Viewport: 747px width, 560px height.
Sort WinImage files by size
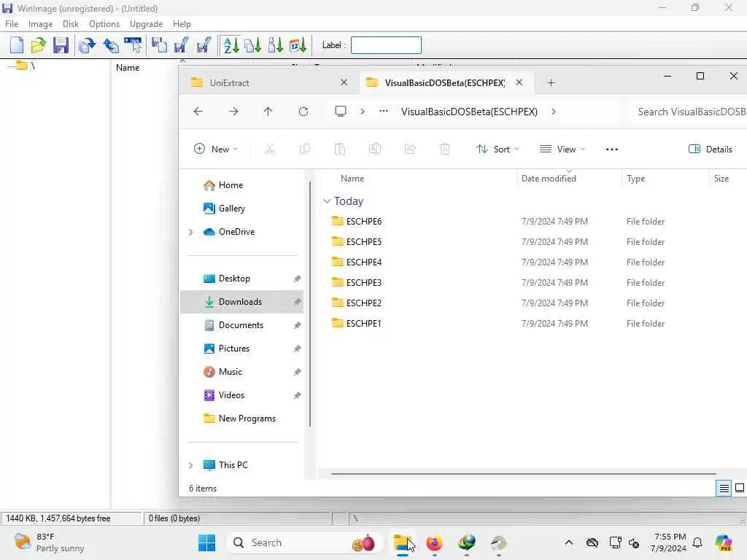click(275, 45)
